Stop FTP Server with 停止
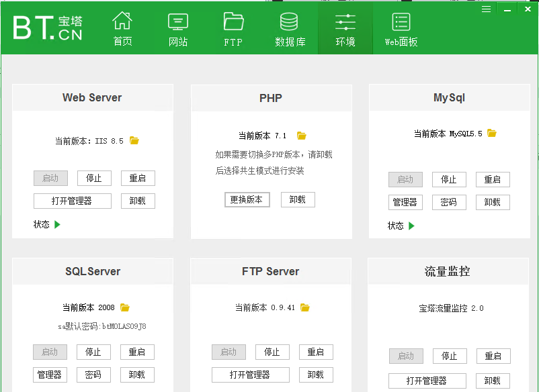Screen dimensions: 539x392 272,352
